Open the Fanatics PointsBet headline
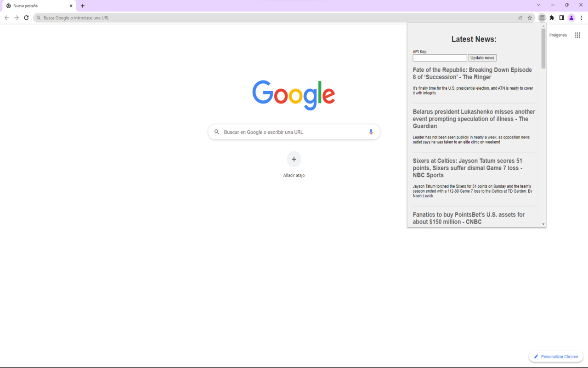 pyautogui.click(x=469, y=218)
